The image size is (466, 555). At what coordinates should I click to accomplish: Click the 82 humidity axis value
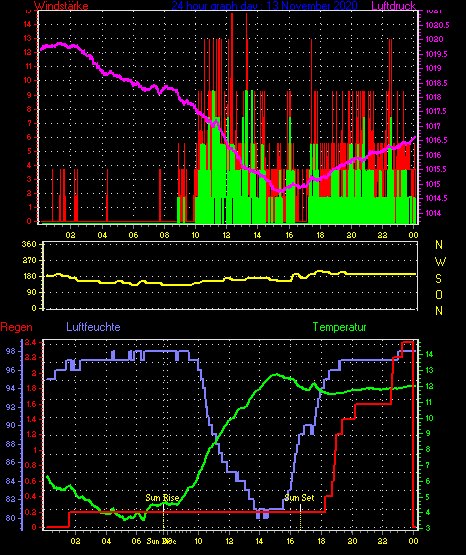(x=11, y=499)
